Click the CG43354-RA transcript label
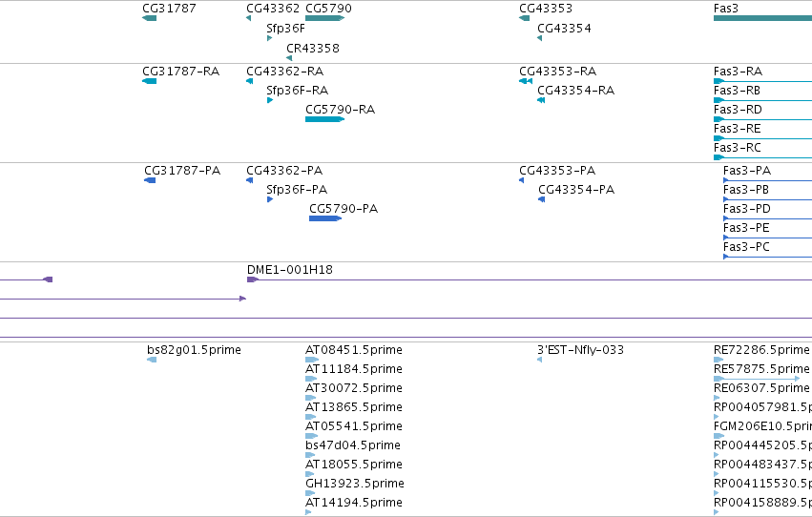 point(576,91)
